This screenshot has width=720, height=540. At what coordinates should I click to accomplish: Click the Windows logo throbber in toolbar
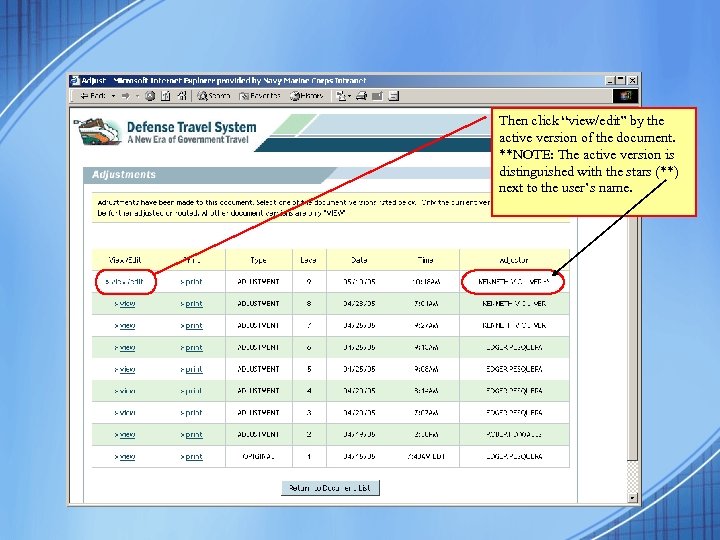[625, 96]
